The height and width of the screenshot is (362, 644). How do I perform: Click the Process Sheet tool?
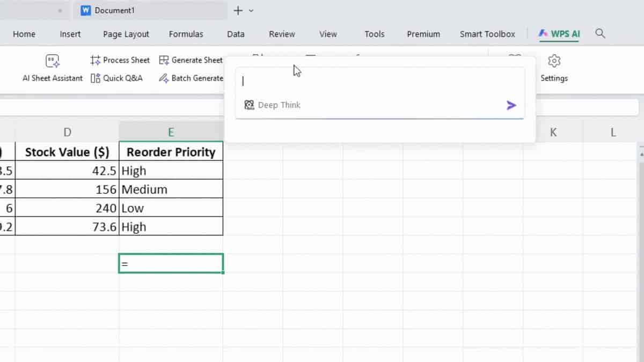pos(120,60)
